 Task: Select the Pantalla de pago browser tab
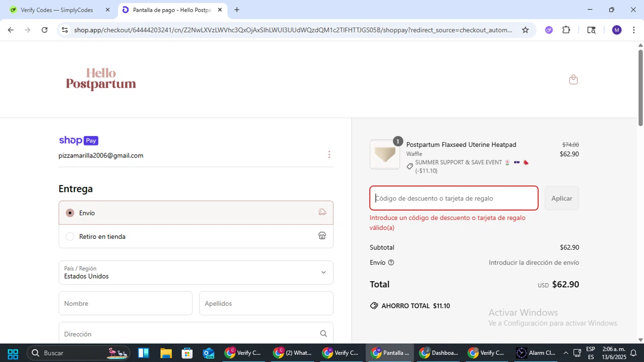(x=172, y=10)
